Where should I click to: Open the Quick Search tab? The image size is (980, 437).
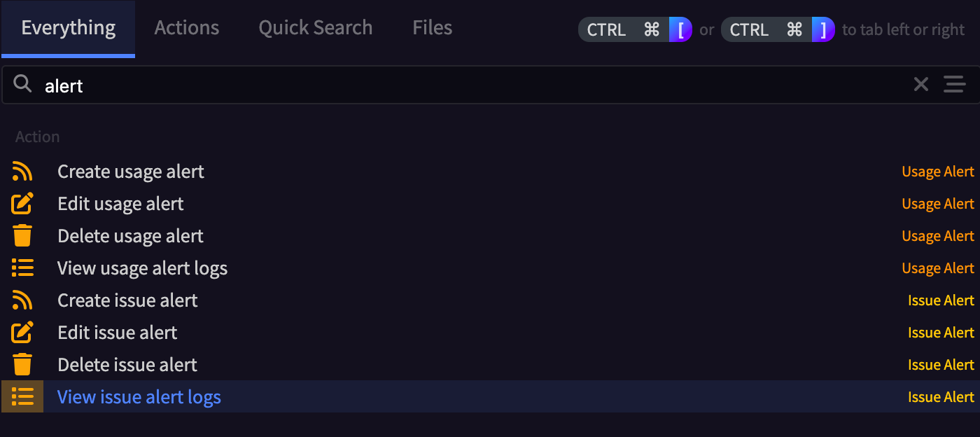[316, 28]
